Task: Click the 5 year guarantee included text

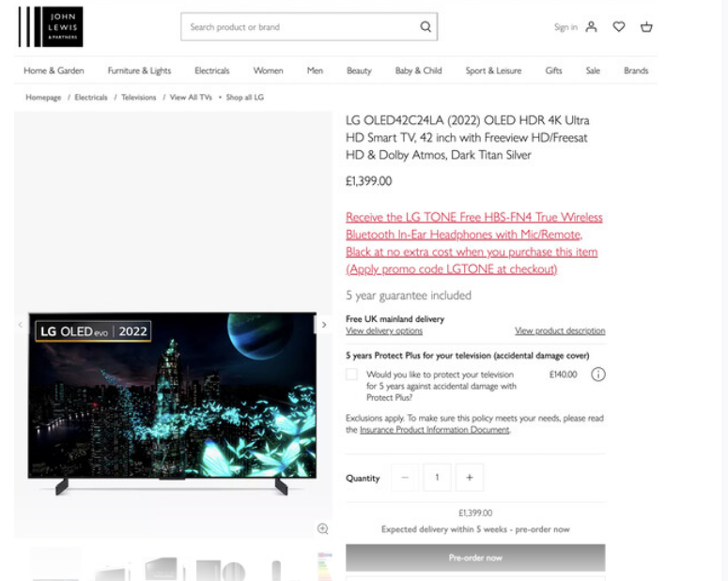Action: [409, 295]
